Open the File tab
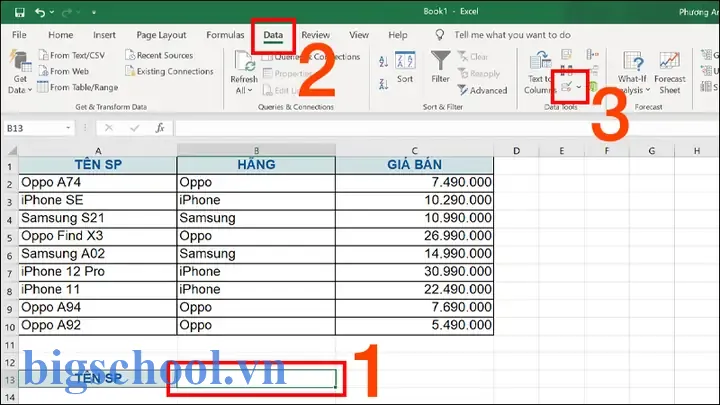This screenshot has height=405, width=720. click(19, 35)
